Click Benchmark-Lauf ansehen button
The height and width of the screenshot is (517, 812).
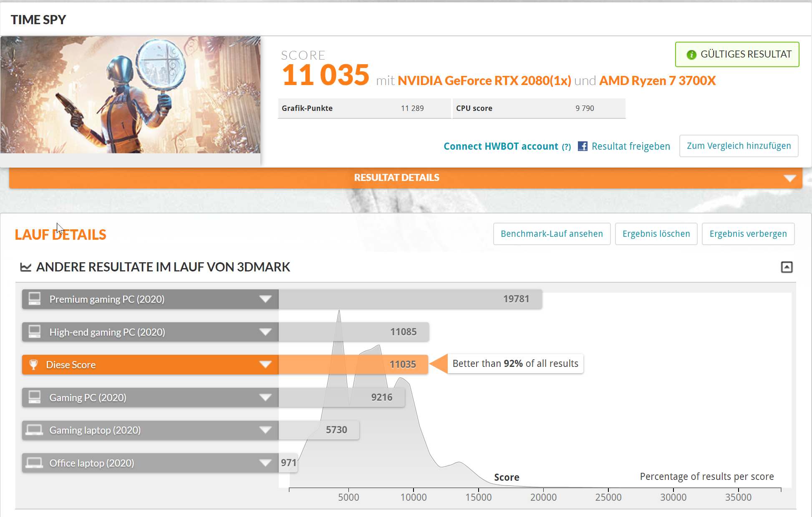point(552,234)
